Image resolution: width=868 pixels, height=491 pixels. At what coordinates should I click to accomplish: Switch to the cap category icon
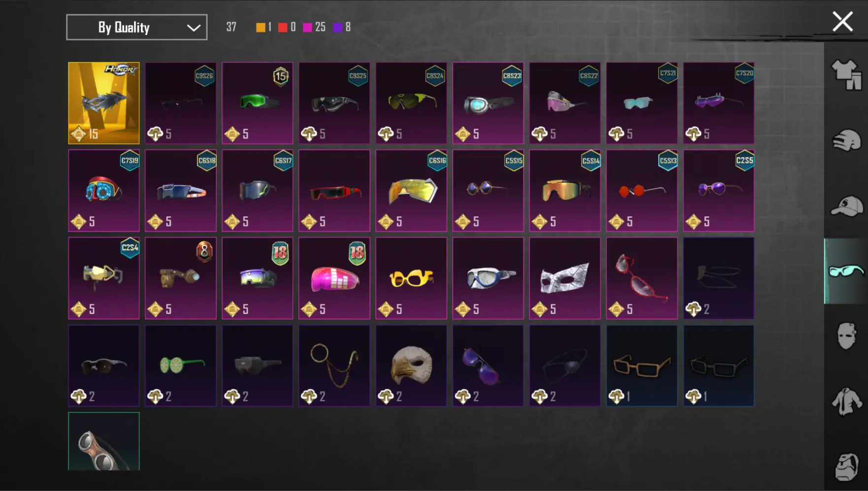pos(846,206)
